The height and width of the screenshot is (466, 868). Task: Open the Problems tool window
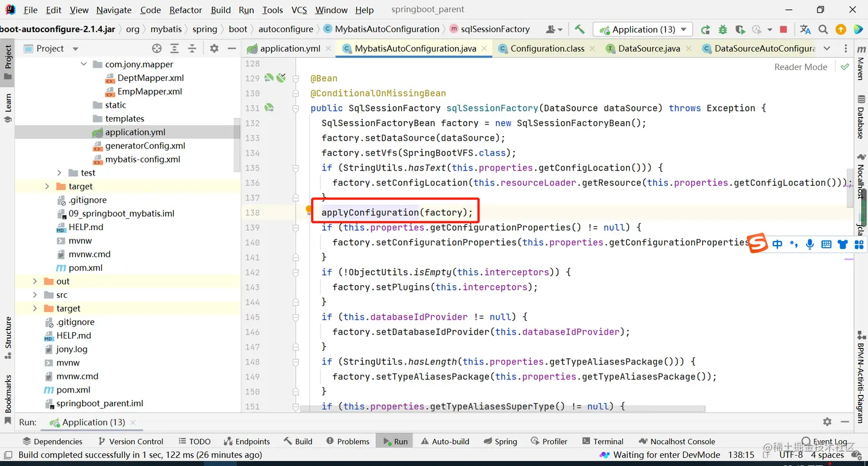pos(348,441)
